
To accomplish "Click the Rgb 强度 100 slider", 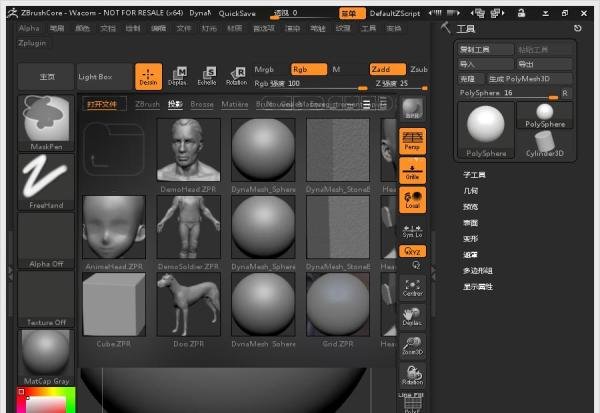I will pos(310,85).
